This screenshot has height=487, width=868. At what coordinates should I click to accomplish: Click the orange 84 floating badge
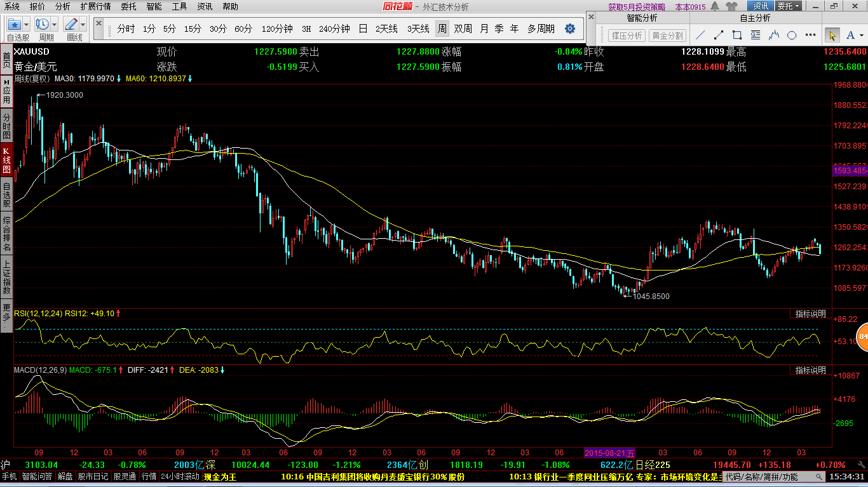click(x=862, y=337)
